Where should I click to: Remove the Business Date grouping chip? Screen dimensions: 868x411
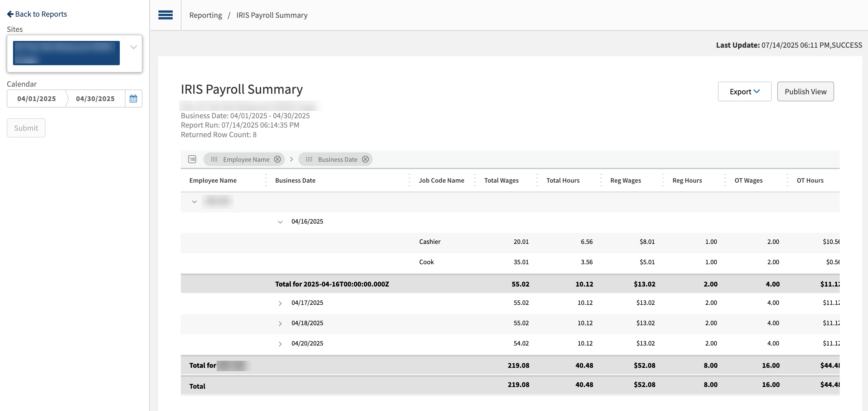click(365, 159)
